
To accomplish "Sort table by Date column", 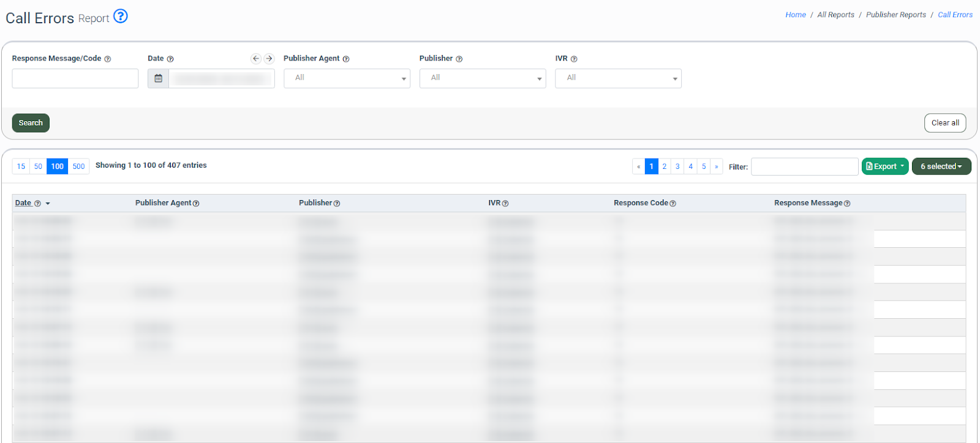I will pyautogui.click(x=23, y=203).
